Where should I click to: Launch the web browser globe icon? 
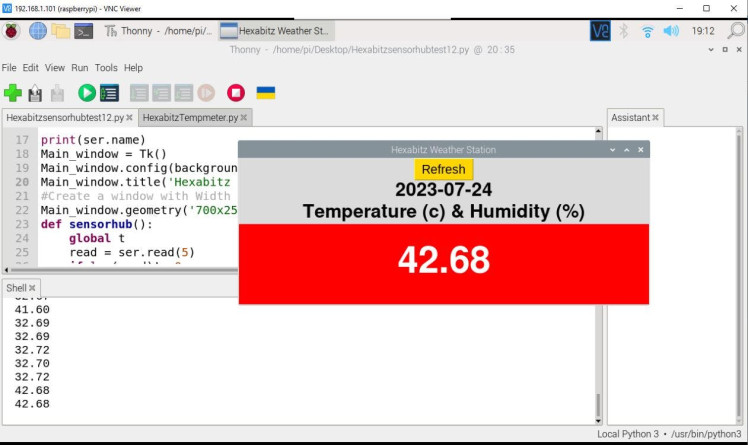(x=38, y=31)
